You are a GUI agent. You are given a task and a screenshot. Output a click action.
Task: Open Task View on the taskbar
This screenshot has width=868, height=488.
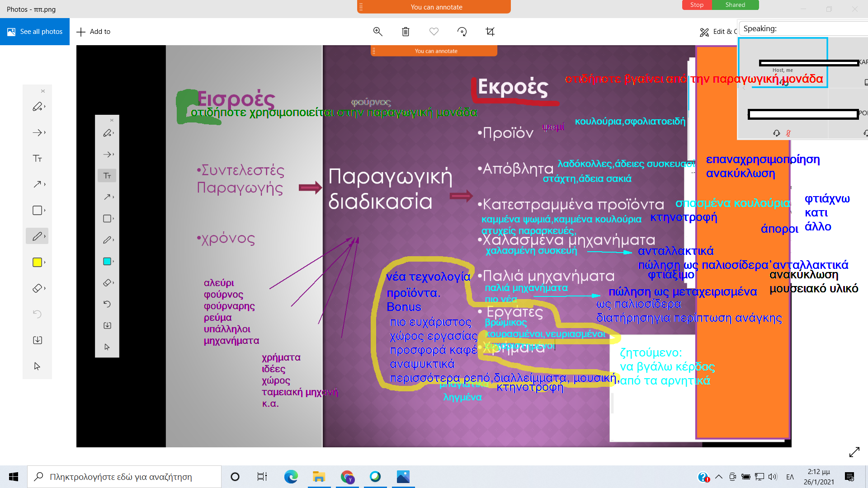(x=262, y=477)
